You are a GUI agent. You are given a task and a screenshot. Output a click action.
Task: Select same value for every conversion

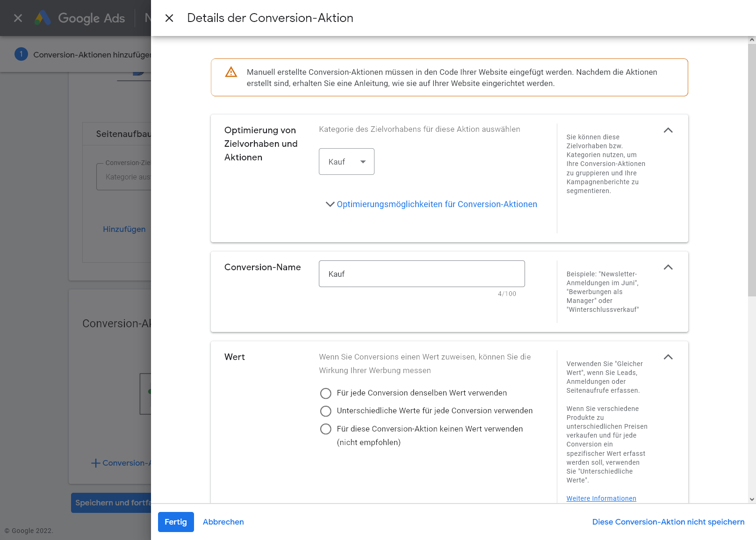point(326,393)
